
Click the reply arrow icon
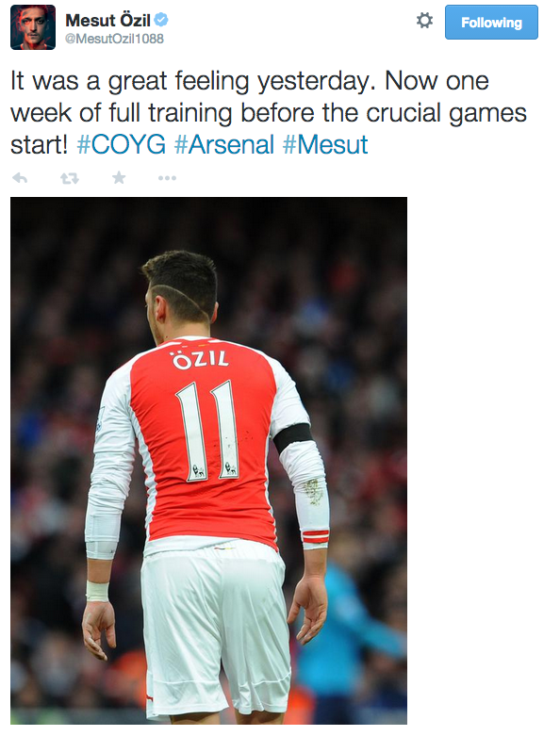[20, 178]
